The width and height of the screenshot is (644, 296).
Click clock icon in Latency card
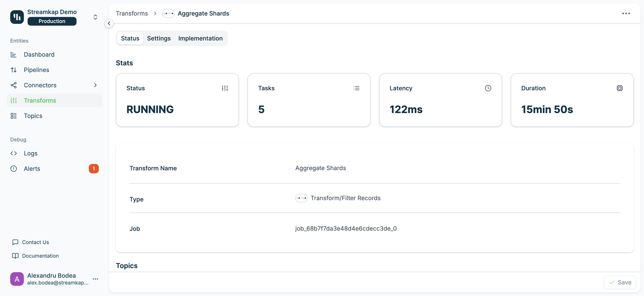pyautogui.click(x=488, y=88)
